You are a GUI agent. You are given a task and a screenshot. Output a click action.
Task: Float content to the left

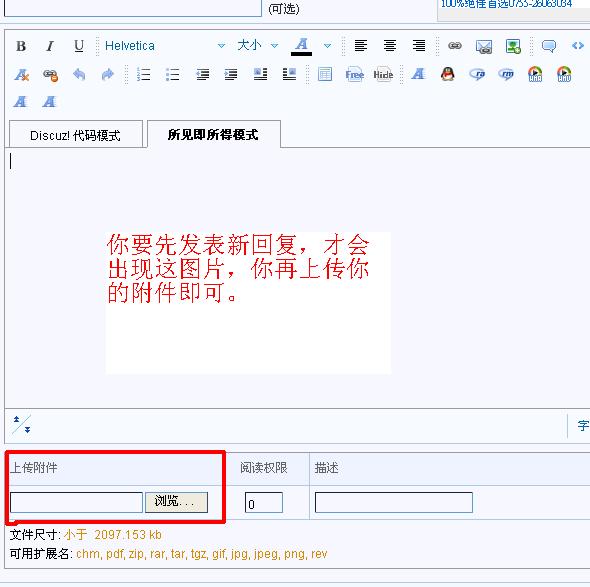point(260,74)
